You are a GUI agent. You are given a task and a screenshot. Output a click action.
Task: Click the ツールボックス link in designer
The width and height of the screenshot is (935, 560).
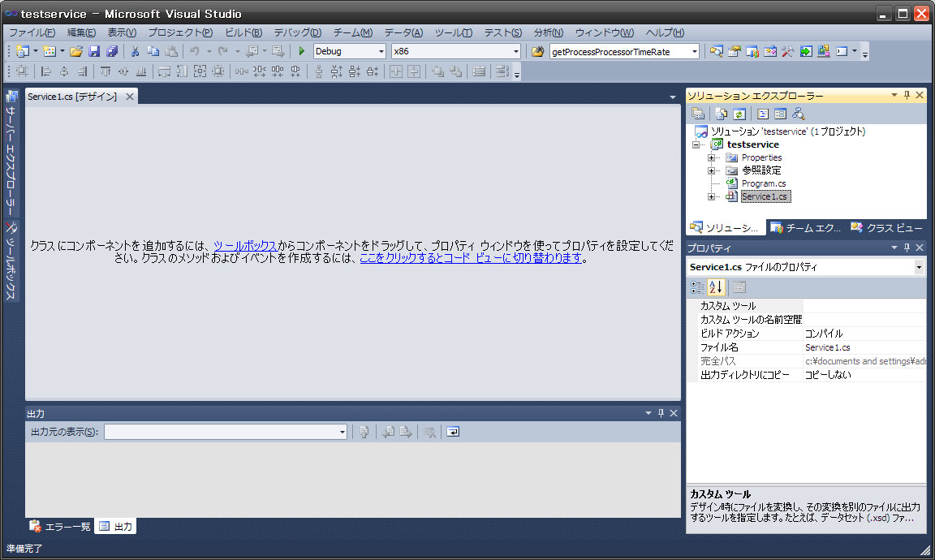pos(245,245)
